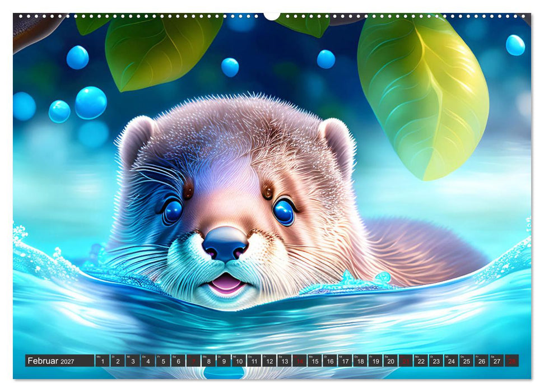Pick Tuesday 23 in the calendar strip
Viewport: 544px width, 392px height.
tap(435, 361)
